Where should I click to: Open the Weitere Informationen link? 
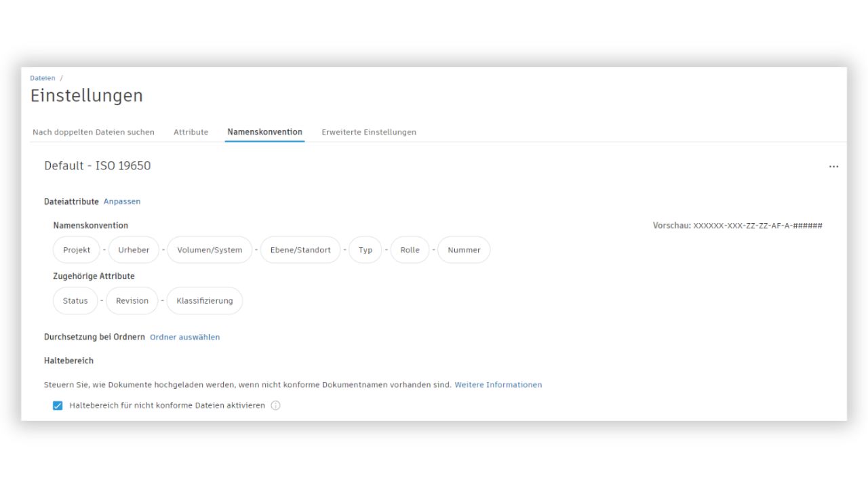click(x=498, y=384)
